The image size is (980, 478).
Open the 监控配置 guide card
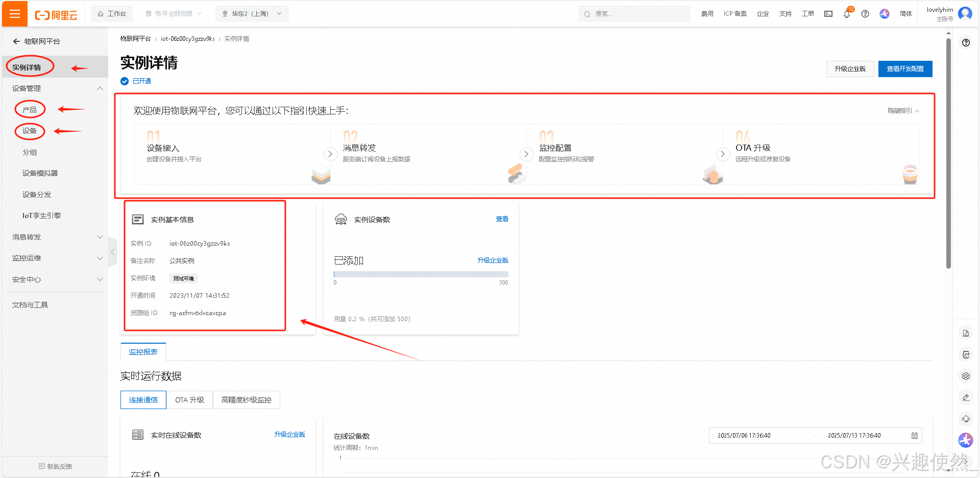624,154
